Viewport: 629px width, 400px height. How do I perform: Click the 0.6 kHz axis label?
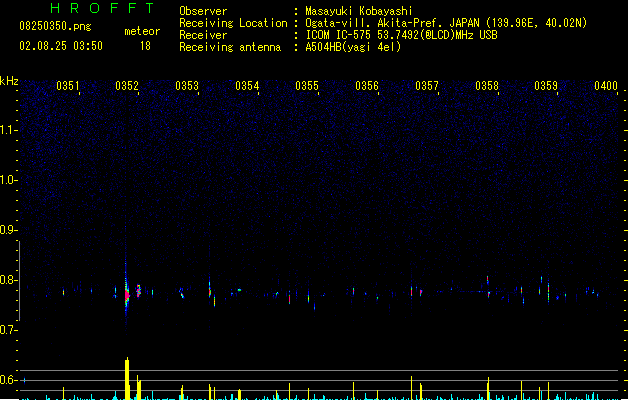click(8, 380)
